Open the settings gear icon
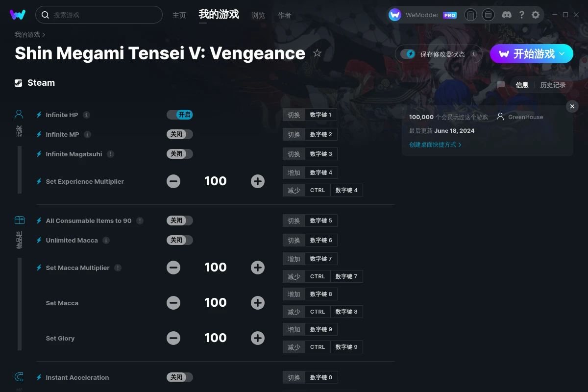 (536, 15)
